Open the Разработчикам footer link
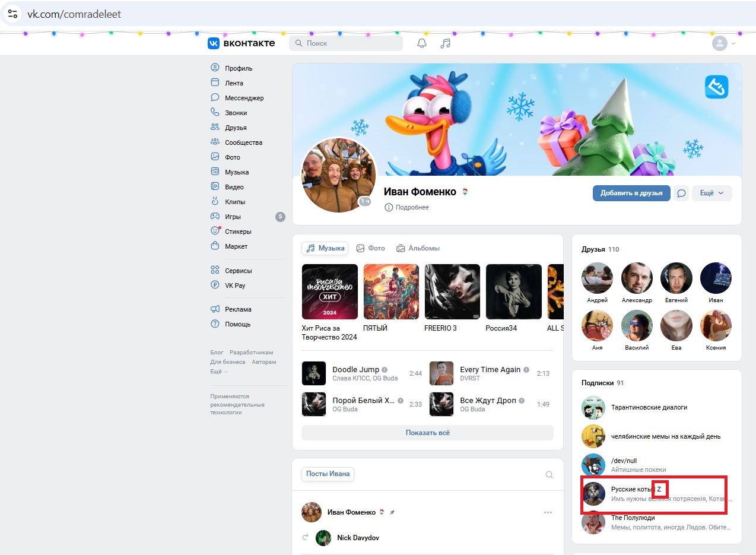Screen dimensions: 756x555 252,353
